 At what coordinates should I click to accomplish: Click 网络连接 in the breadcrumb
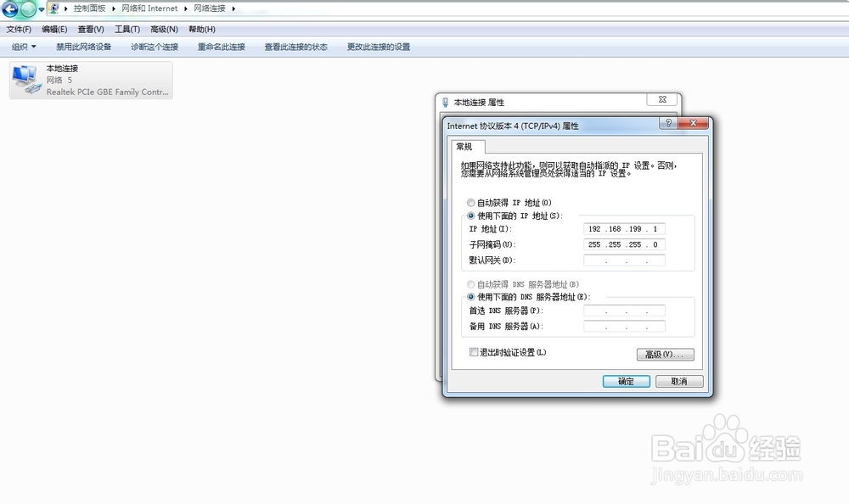[x=210, y=8]
